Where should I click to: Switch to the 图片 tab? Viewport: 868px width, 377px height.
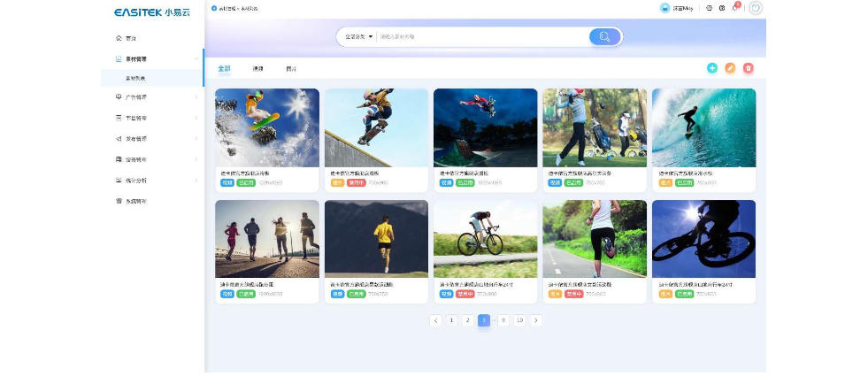(x=291, y=68)
